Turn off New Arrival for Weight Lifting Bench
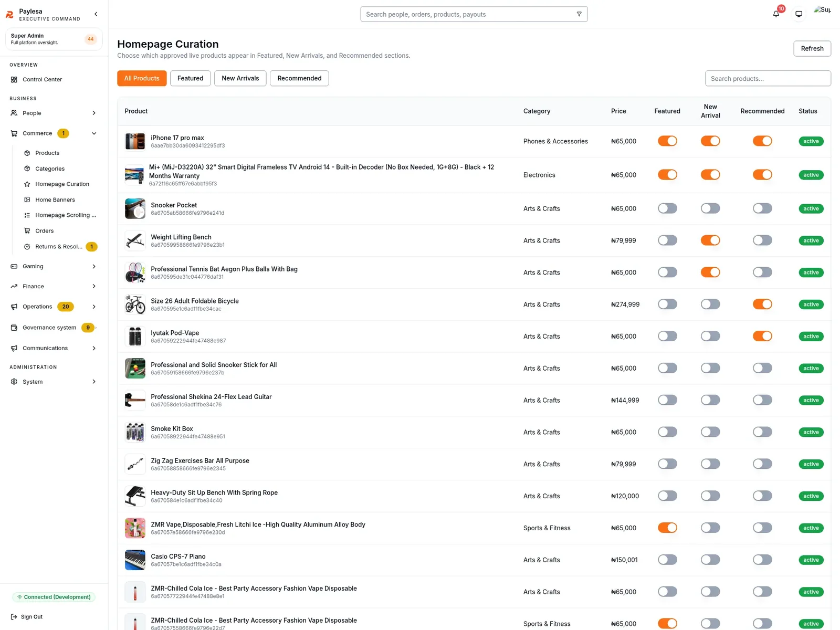 [710, 240]
